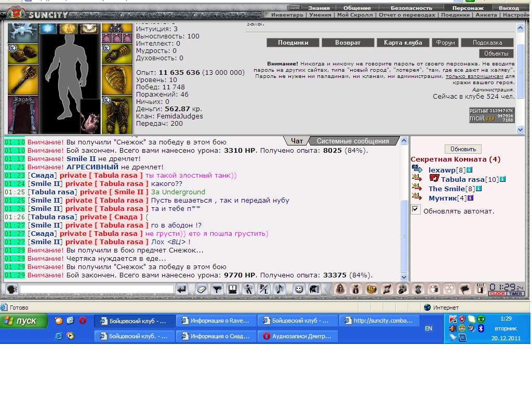Image resolution: width=532 pixels, height=399 pixels.
Task: Open the Знания top menu
Action: (318, 8)
